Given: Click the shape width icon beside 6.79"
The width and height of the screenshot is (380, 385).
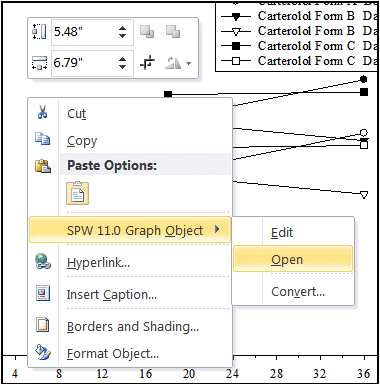Looking at the screenshot, I should [39, 62].
